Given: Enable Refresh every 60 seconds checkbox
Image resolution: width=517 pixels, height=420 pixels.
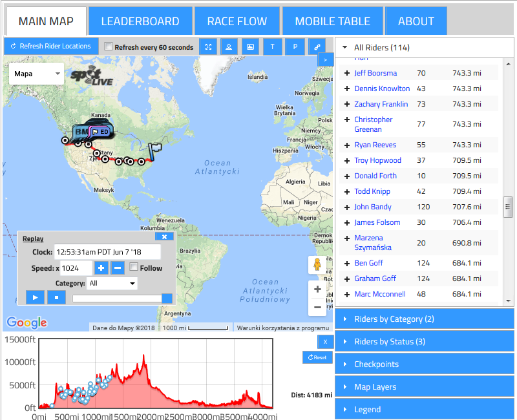Looking at the screenshot, I should (108, 46).
